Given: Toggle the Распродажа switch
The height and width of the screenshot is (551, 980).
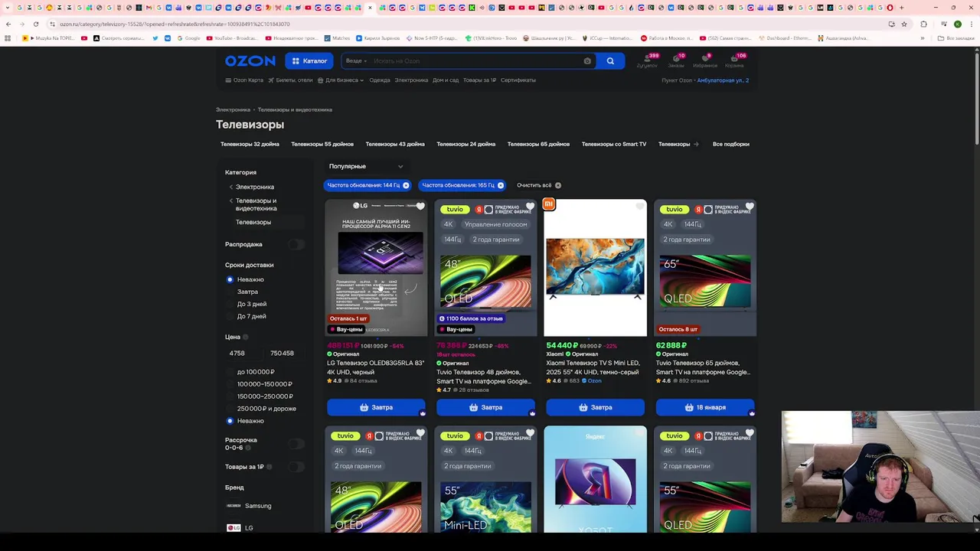Looking at the screenshot, I should click(x=296, y=244).
